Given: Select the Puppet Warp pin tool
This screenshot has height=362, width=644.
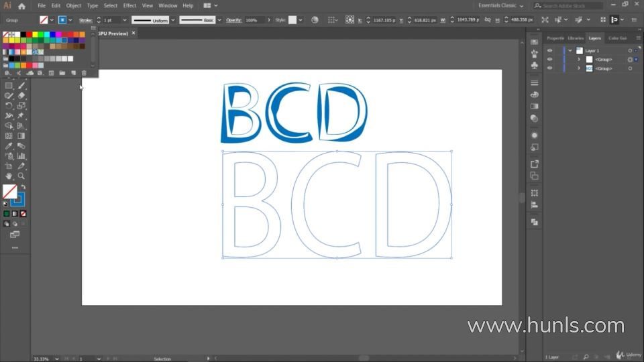Looking at the screenshot, I should [x=21, y=116].
